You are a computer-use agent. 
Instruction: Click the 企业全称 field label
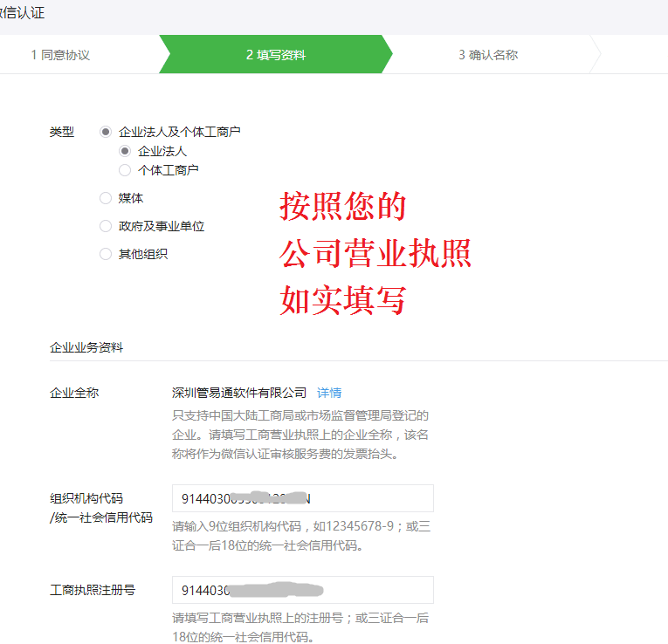coord(74,393)
